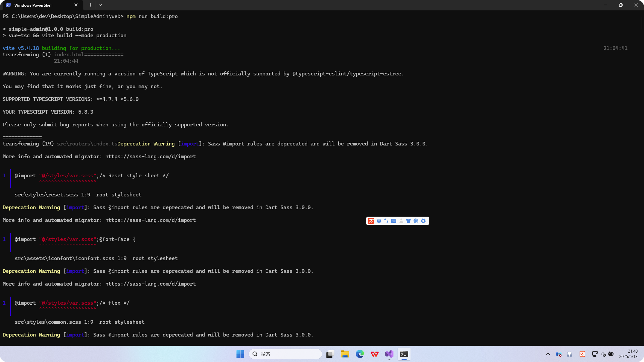Toggle English input mode in IME bar
Image resolution: width=644 pixels, height=362 pixels.
[x=379, y=221]
